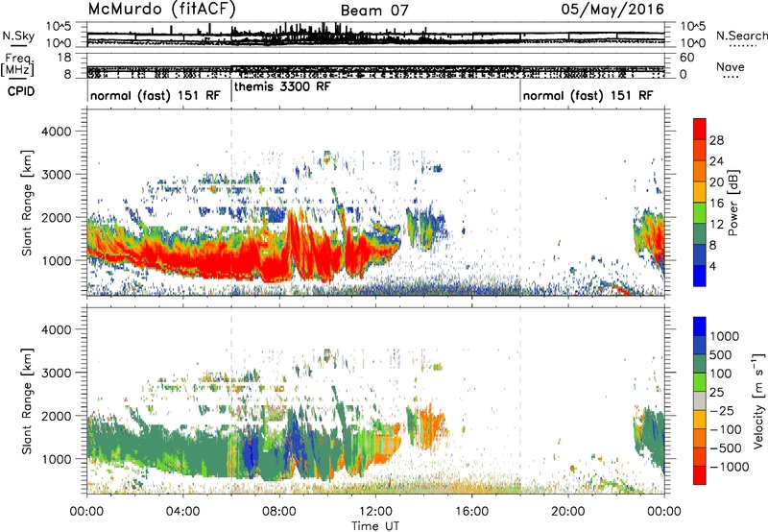The image size is (768, 532).
Task: Click the red top of power colorbar
Action: click(x=700, y=129)
